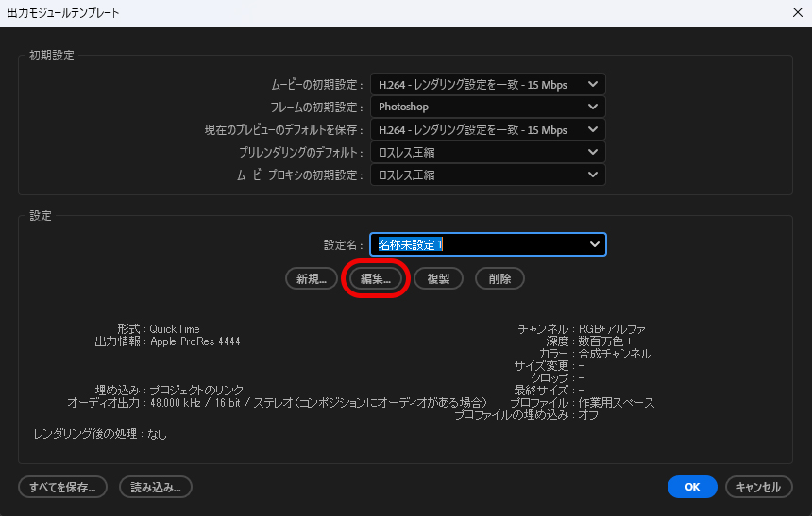Confirm the dialog with OK
Image resolution: width=812 pixels, height=516 pixels.
[692, 487]
